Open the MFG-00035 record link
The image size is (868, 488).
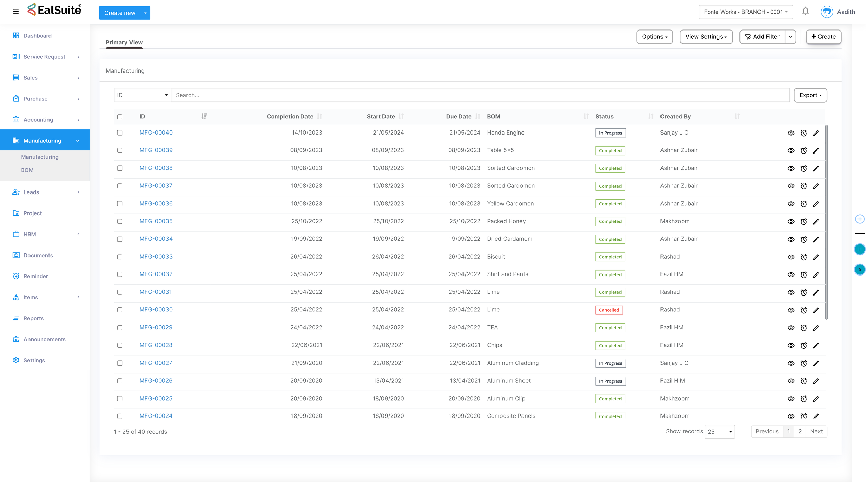156,221
